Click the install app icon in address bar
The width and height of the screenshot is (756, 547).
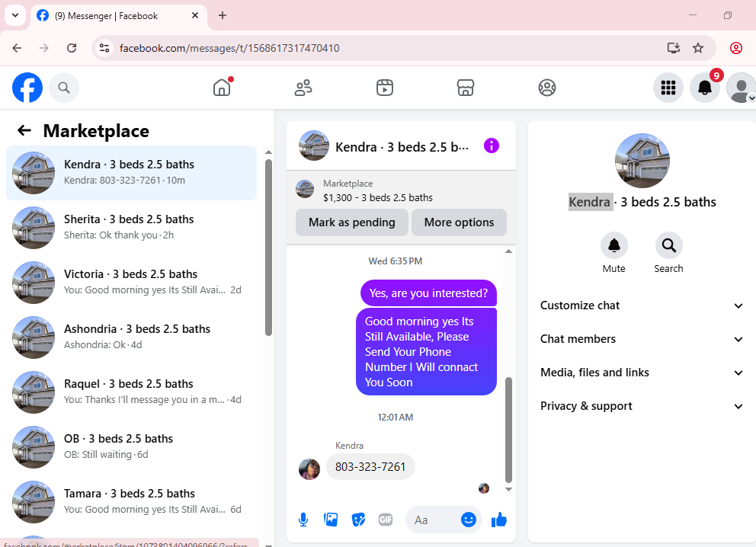click(673, 48)
